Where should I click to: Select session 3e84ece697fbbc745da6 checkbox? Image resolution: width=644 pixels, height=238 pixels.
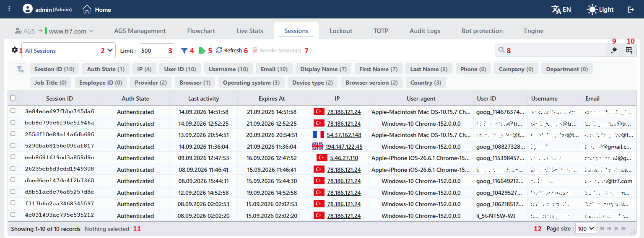click(x=13, y=111)
